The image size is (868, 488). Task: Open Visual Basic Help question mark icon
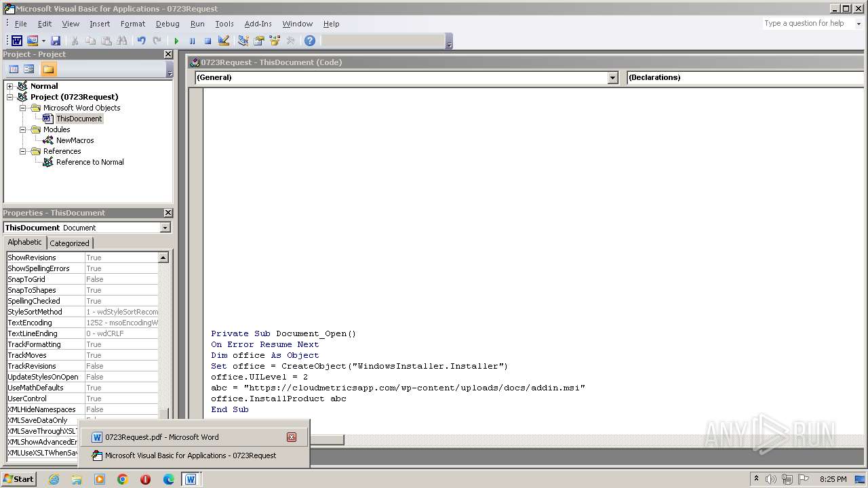point(310,41)
